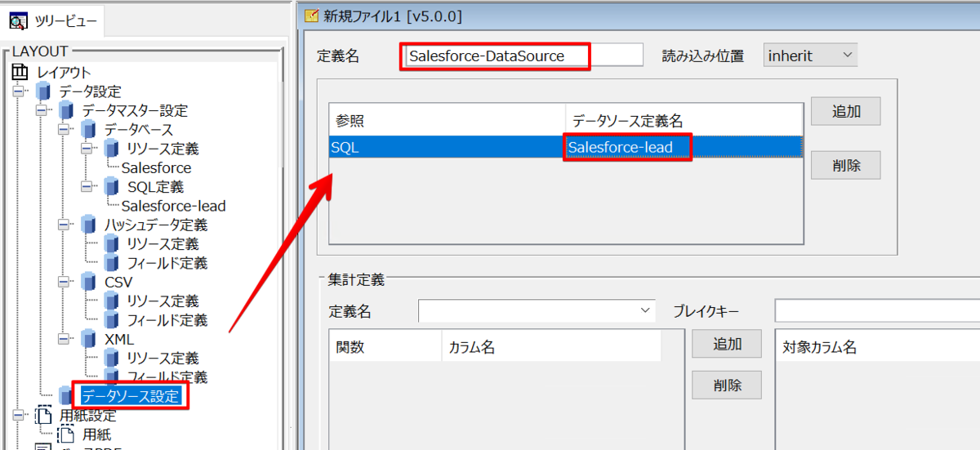The image size is (980, 450).
Task: Click the データベース node icon
Action: click(x=88, y=130)
